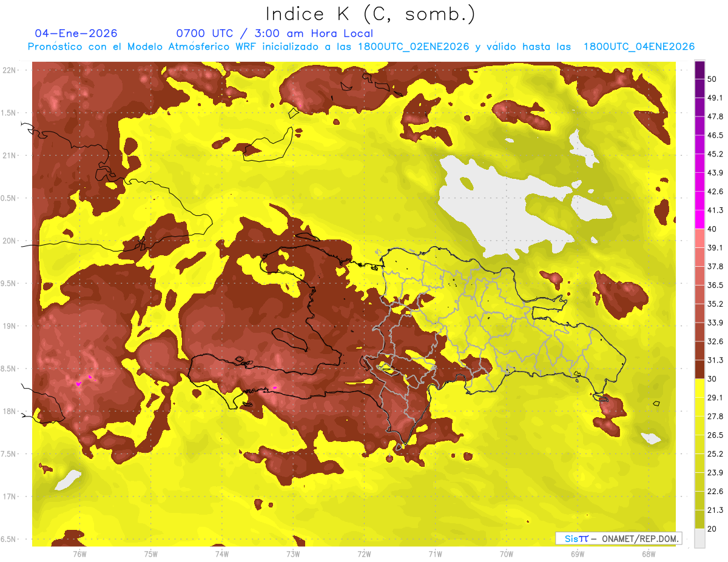Image resolution: width=728 pixels, height=562 pixels.
Task: Click the map title 'Indice K (C, somb.)'
Action: pyautogui.click(x=370, y=14)
